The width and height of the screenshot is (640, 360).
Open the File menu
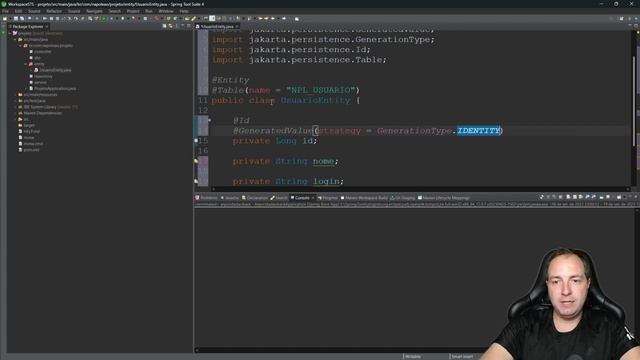5,11
